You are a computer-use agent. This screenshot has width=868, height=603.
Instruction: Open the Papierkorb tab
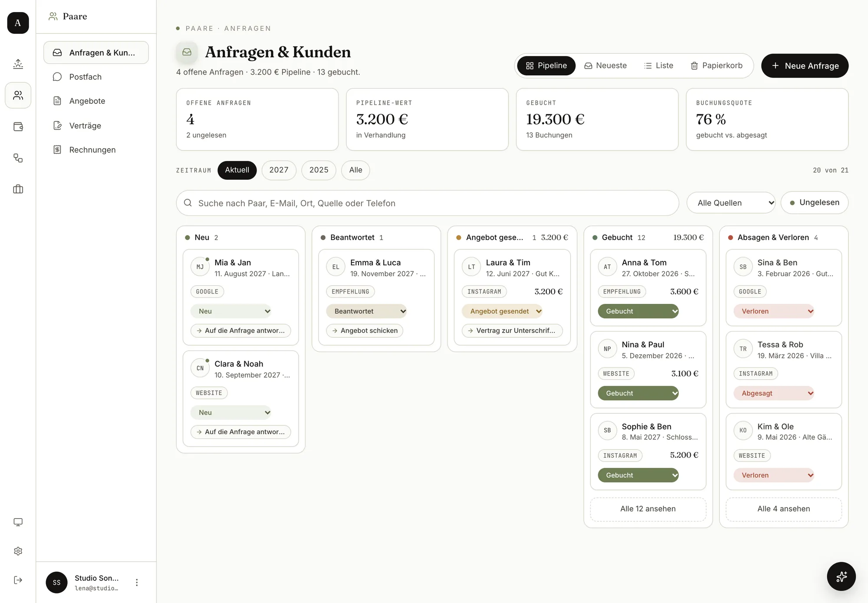pyautogui.click(x=717, y=66)
